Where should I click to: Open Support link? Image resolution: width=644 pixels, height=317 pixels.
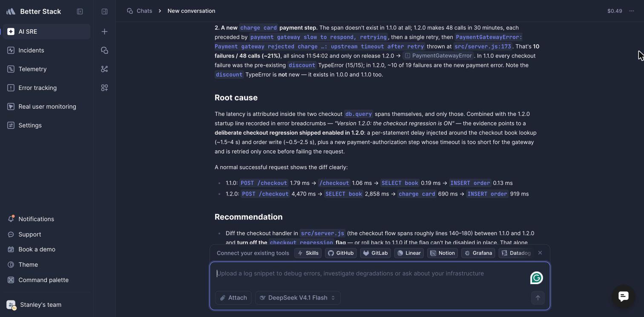(46, 234)
